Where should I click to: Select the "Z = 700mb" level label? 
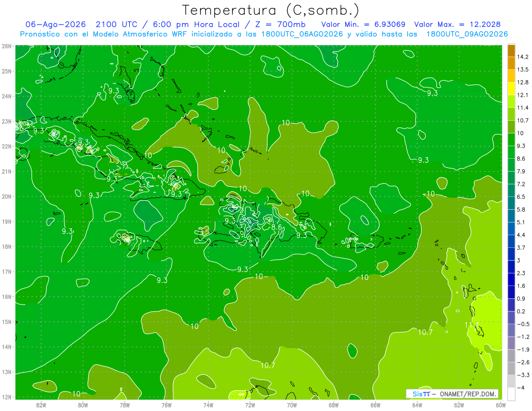pyautogui.click(x=280, y=24)
